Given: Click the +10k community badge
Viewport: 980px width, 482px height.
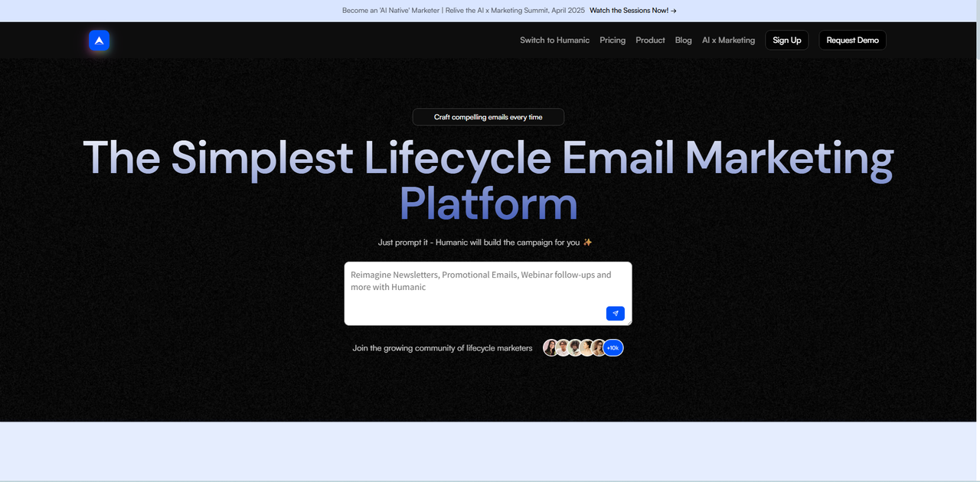Looking at the screenshot, I should [613, 348].
